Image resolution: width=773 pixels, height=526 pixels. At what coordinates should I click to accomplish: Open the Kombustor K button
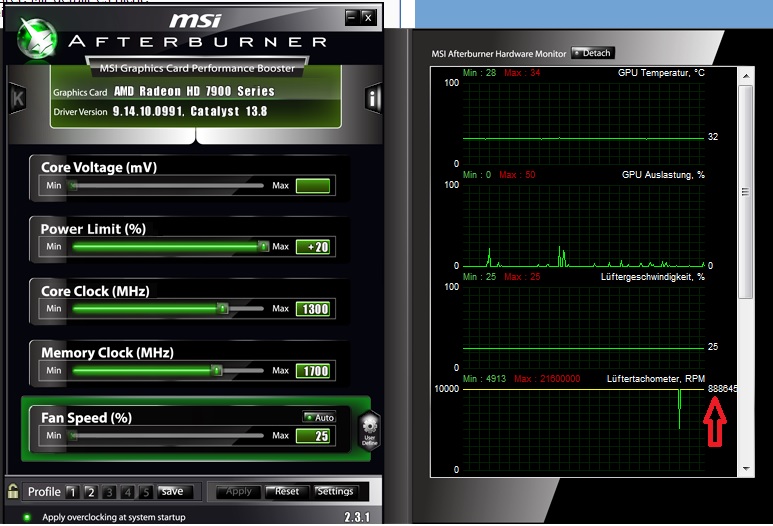(18, 99)
